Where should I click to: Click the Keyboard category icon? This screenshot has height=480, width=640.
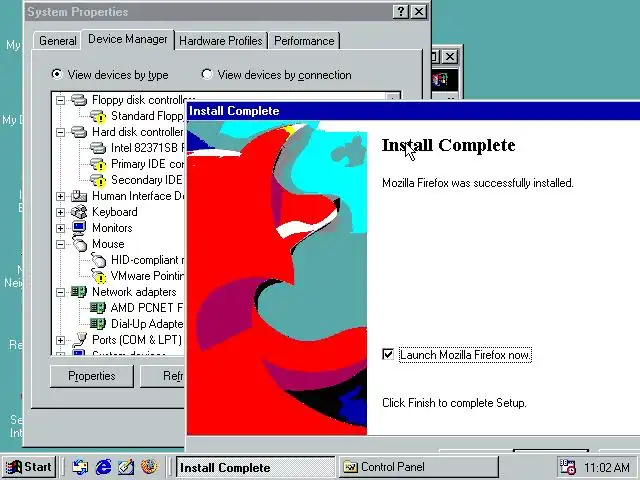click(x=79, y=212)
